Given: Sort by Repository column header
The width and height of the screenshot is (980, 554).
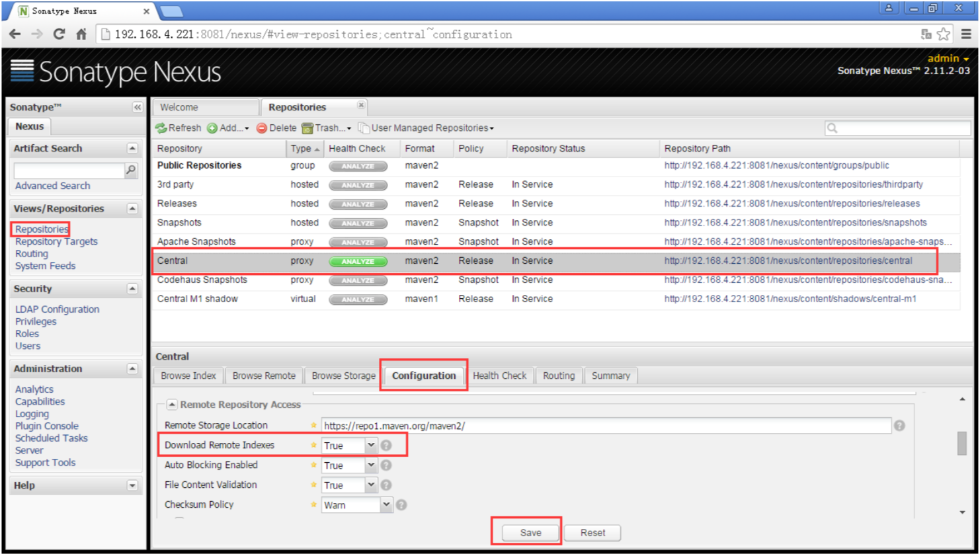Looking at the screenshot, I should tap(219, 149).
